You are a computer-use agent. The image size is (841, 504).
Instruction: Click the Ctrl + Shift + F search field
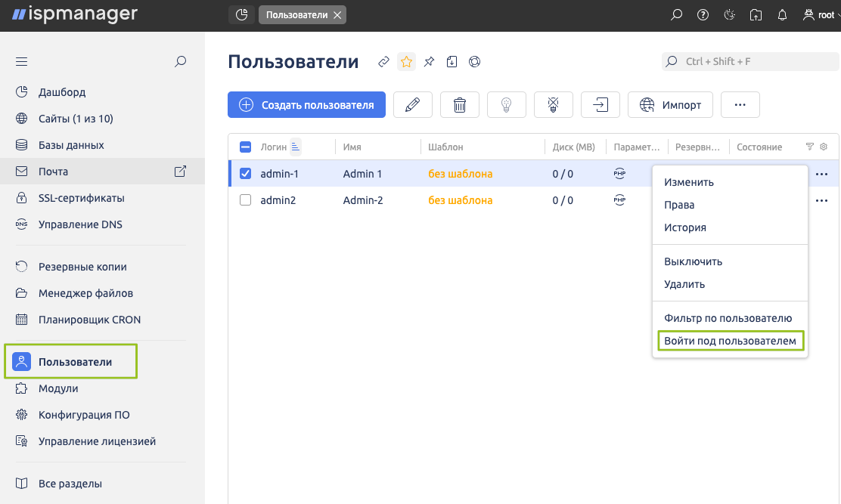(x=749, y=61)
